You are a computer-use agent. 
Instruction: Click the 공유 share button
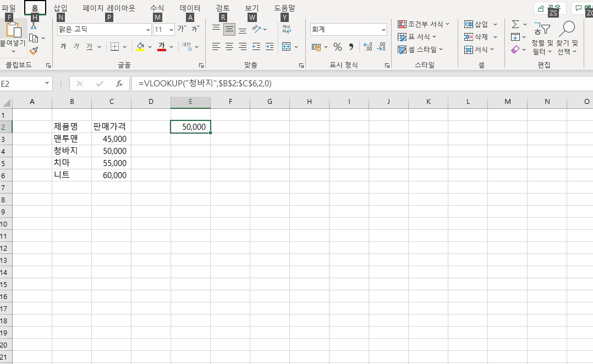tap(550, 8)
